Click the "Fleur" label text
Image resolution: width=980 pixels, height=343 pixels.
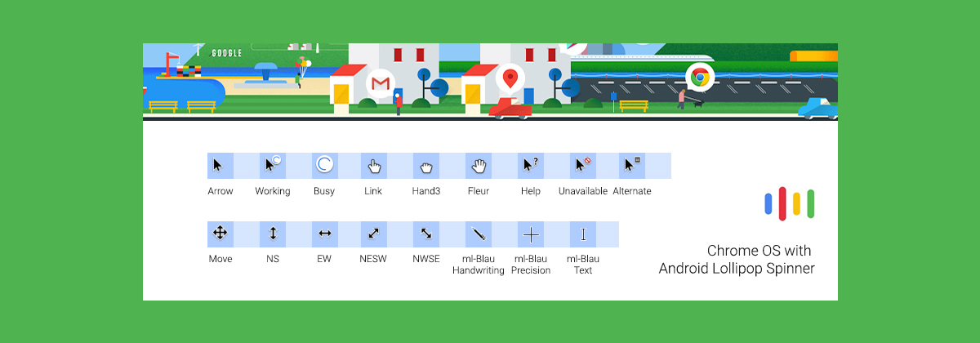(x=479, y=191)
